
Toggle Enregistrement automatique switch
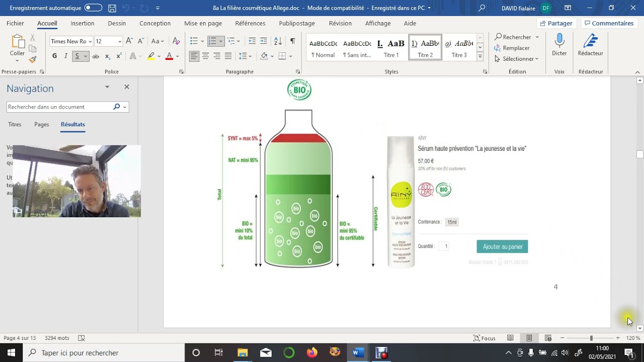click(x=93, y=8)
